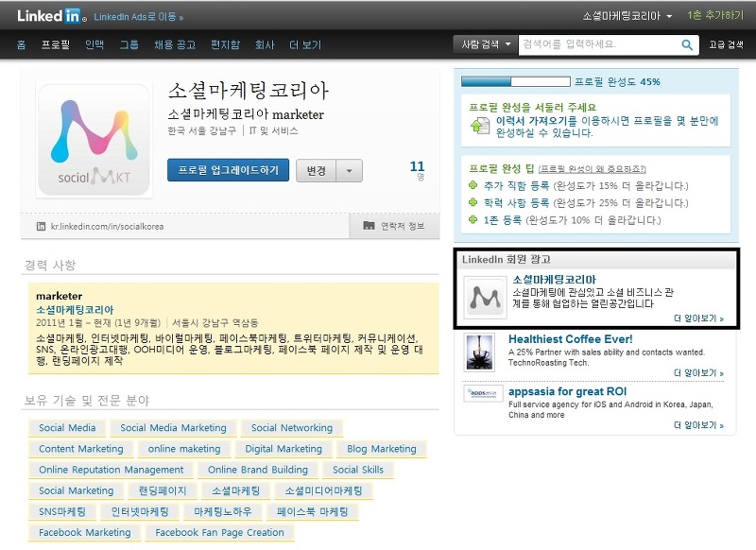Click the online maketing skill tag
The width and height of the screenshot is (756, 550).
pyautogui.click(x=184, y=449)
